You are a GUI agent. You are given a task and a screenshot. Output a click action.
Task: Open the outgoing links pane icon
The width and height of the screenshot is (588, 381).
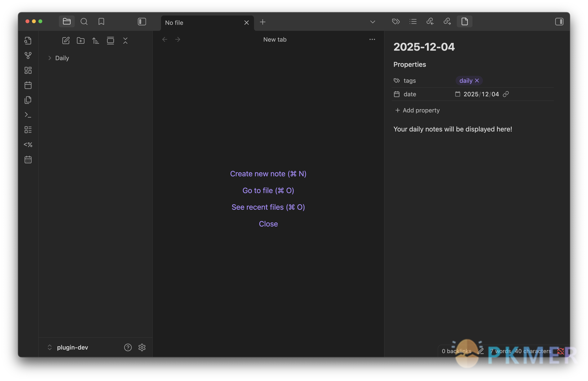447,22
